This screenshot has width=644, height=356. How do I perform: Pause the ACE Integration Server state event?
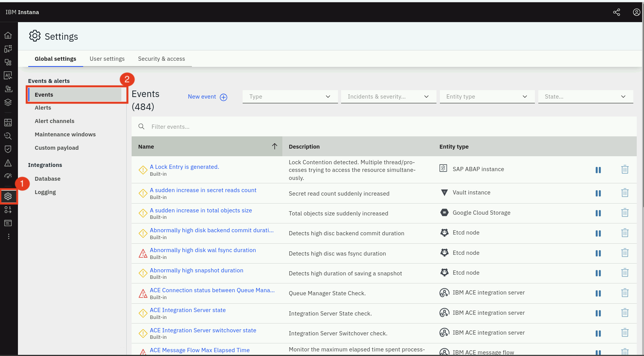[598, 313]
